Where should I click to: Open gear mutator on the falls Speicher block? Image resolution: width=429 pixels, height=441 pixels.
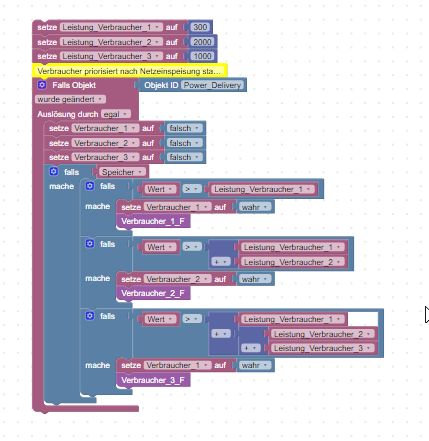click(54, 172)
